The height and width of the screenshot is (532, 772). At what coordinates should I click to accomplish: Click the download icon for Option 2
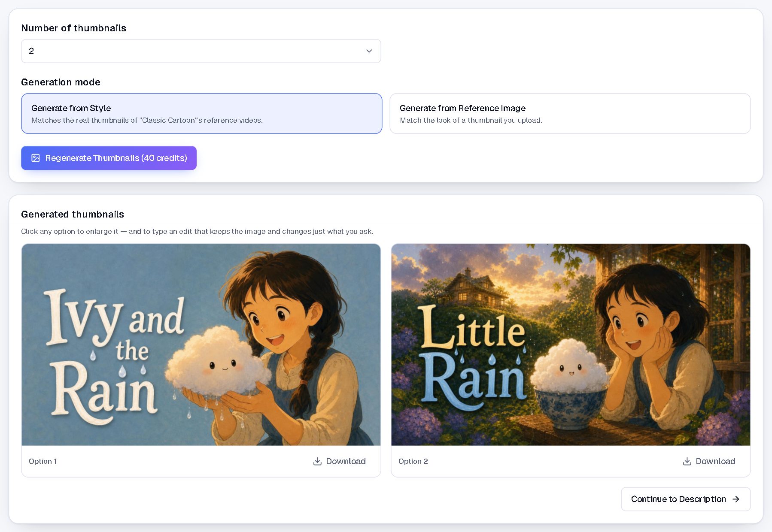(687, 461)
